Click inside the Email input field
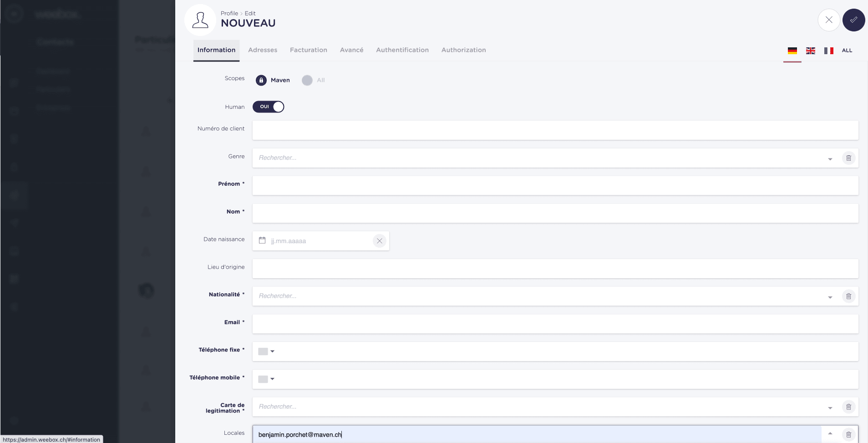 coord(501,324)
